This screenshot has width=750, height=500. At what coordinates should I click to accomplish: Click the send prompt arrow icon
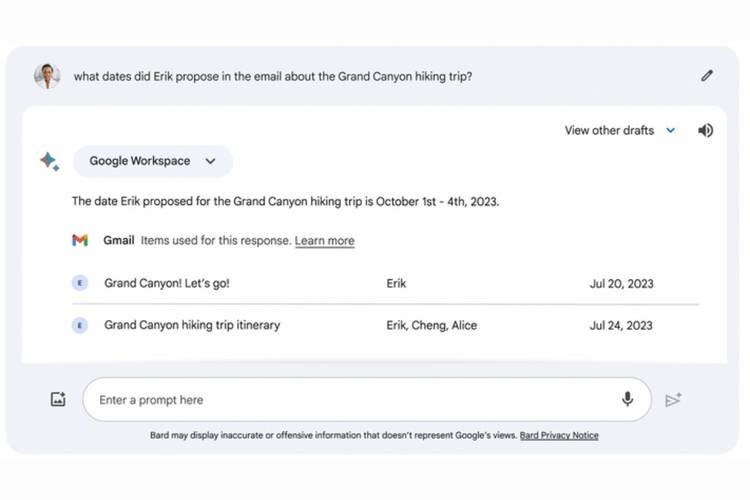(x=673, y=400)
